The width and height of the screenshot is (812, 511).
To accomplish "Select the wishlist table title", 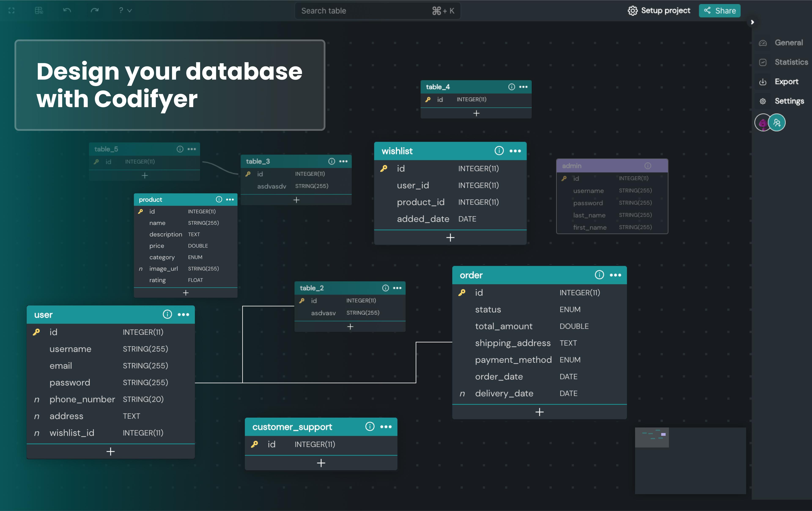I will click(397, 151).
